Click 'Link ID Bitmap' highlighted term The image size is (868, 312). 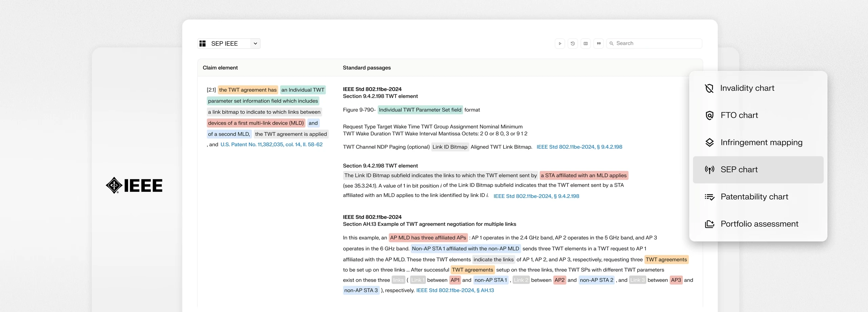(x=450, y=147)
